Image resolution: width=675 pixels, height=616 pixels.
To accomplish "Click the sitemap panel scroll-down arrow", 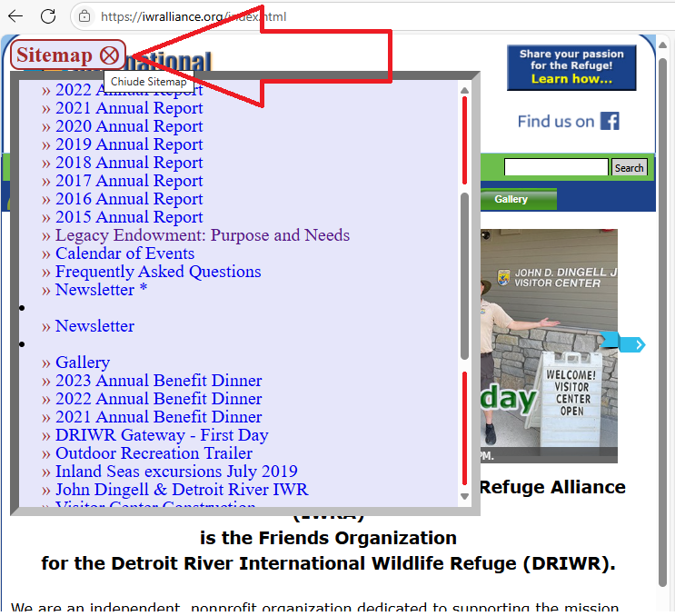I will pyautogui.click(x=464, y=496).
